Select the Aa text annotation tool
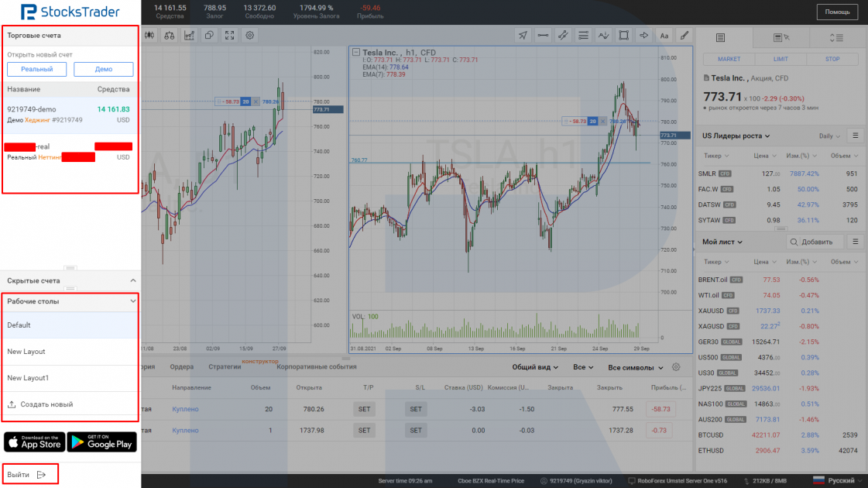Screen dimensions: 868x488 click(x=664, y=36)
